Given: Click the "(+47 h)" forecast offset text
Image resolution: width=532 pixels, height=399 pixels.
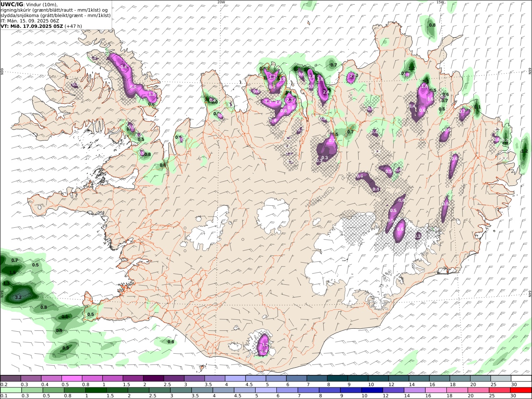Looking at the screenshot, I should [x=74, y=26].
